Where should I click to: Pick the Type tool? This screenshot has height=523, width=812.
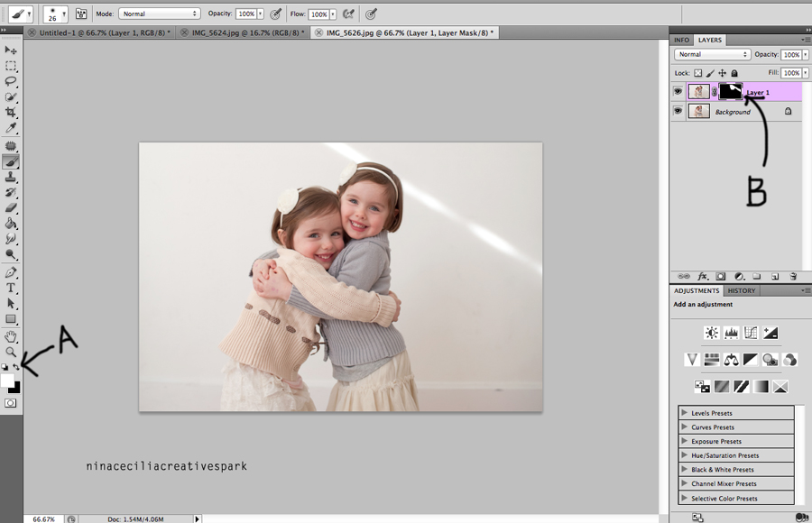coord(11,288)
